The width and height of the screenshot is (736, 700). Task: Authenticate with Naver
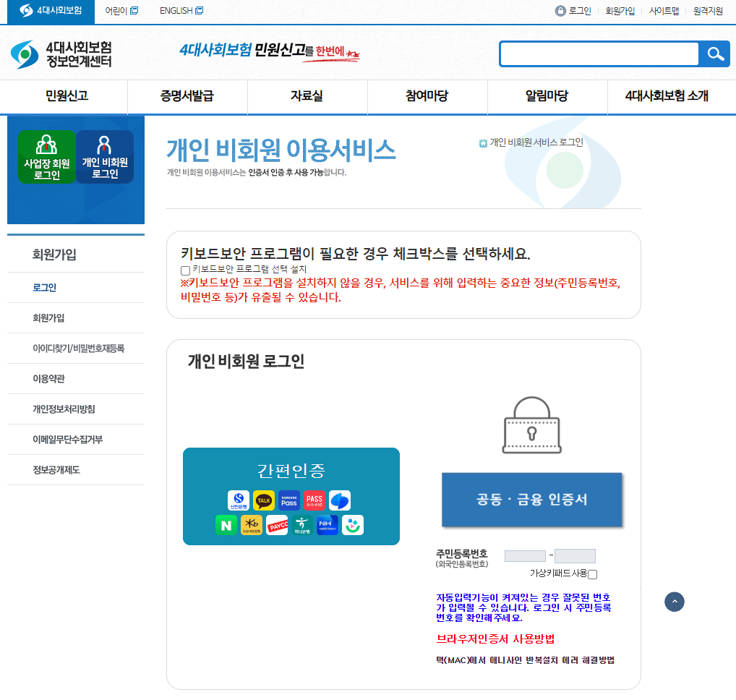point(226,525)
